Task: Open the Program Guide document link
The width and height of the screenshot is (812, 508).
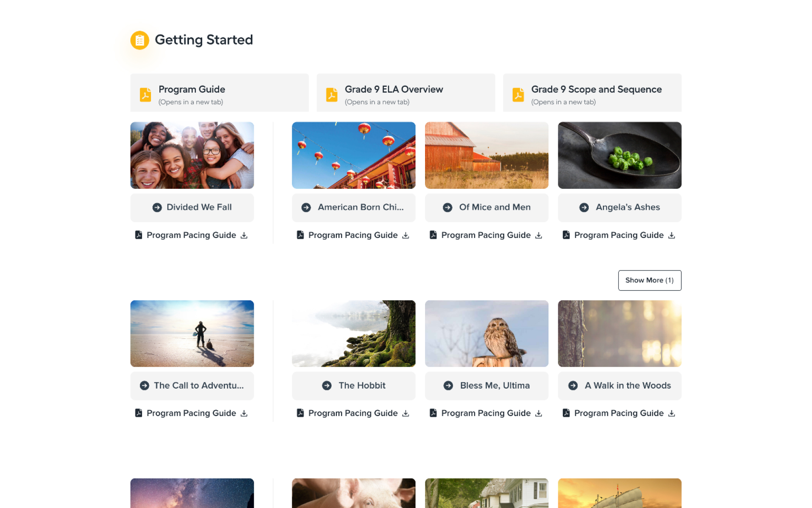Action: pos(219,93)
